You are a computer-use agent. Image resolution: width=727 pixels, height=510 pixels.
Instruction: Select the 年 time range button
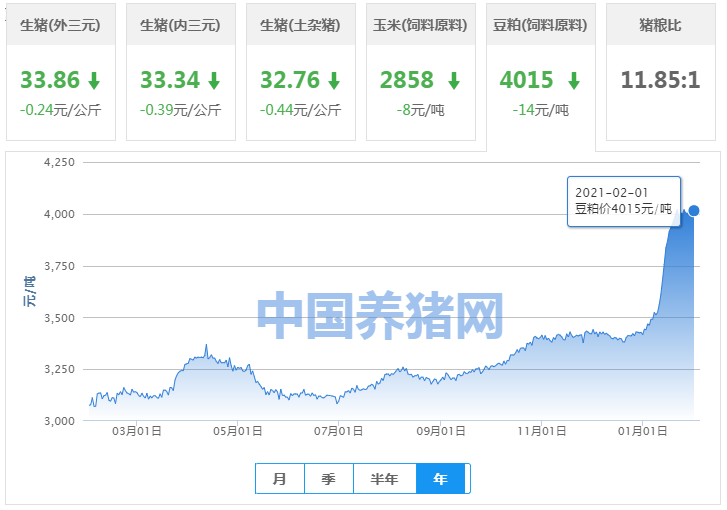coord(440,479)
